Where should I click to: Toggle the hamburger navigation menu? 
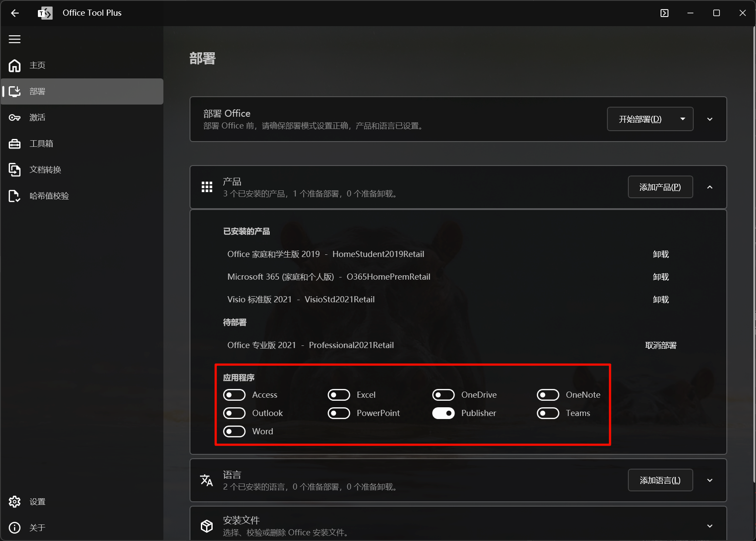15,39
